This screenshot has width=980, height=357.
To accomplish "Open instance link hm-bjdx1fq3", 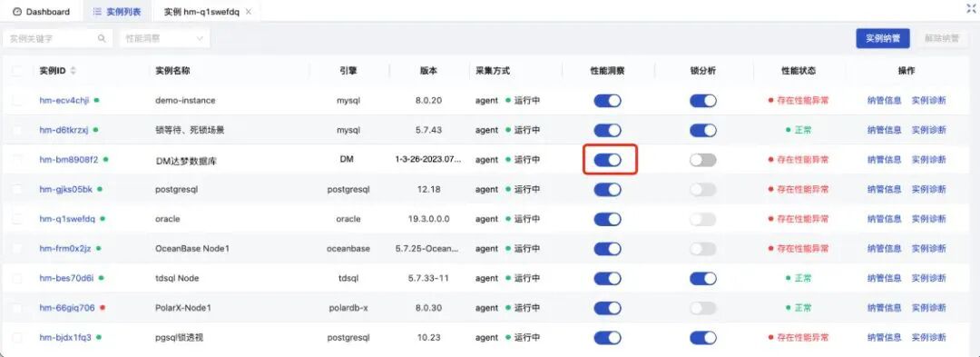I will pos(65,337).
